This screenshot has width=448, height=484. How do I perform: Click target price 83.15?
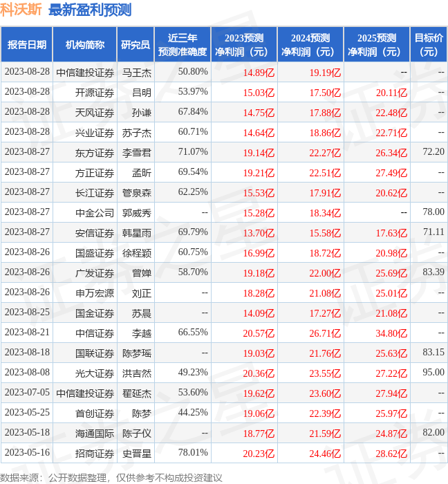(x=433, y=352)
